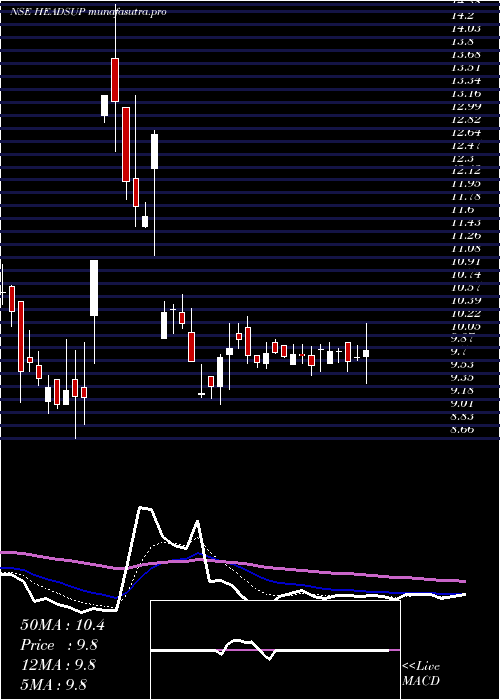This screenshot has height=700, width=500.
Task: Click the 9.01 price axis label
Action: [x=462, y=404]
